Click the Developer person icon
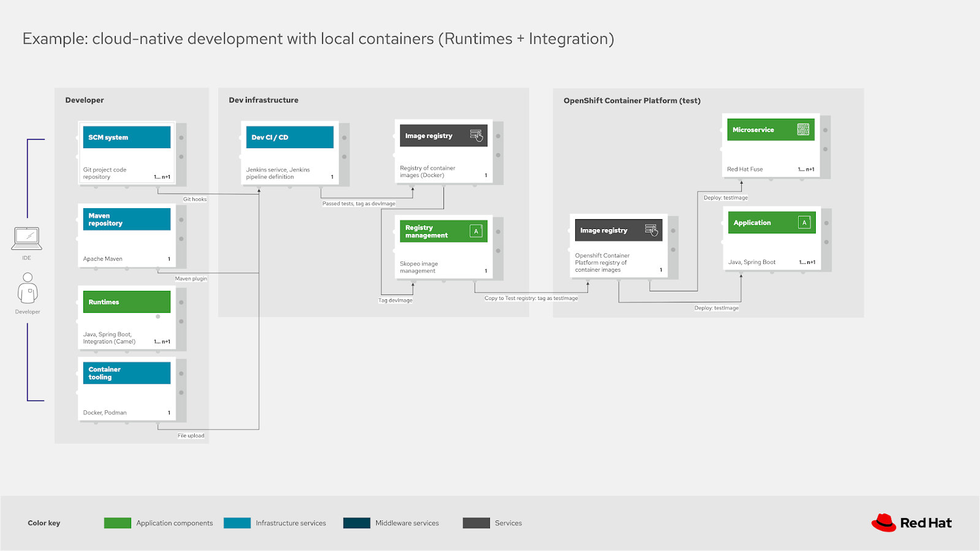Viewport: 980px width, 551px height. [28, 288]
